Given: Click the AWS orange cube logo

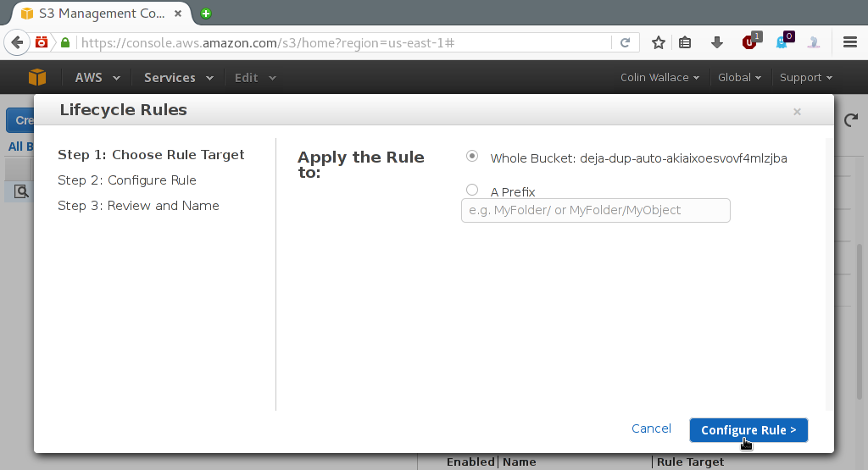Looking at the screenshot, I should [37, 77].
